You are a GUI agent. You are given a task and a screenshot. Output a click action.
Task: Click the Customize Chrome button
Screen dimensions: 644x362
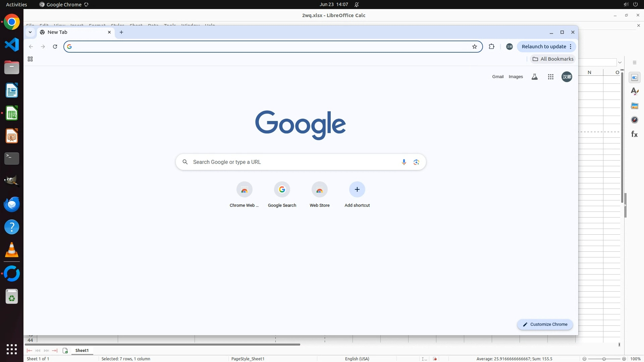pos(545,324)
